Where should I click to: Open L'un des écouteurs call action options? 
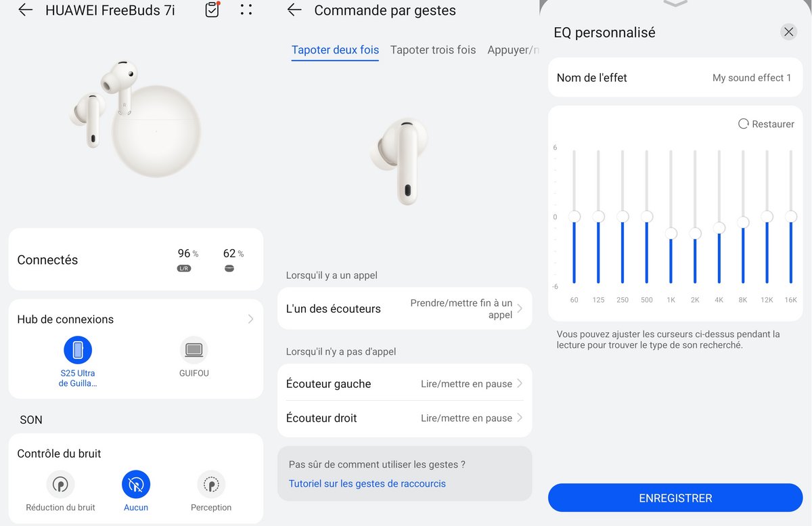(405, 309)
